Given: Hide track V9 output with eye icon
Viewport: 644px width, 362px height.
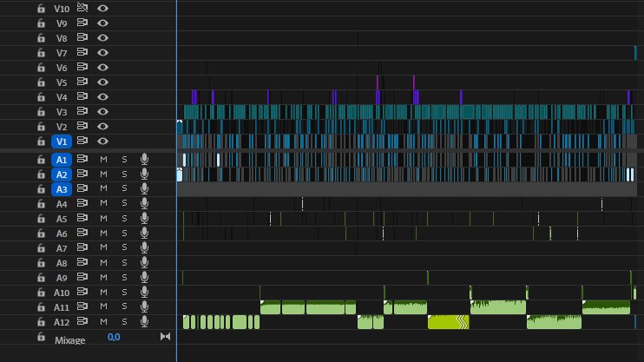Looking at the screenshot, I should pyautogui.click(x=102, y=23).
